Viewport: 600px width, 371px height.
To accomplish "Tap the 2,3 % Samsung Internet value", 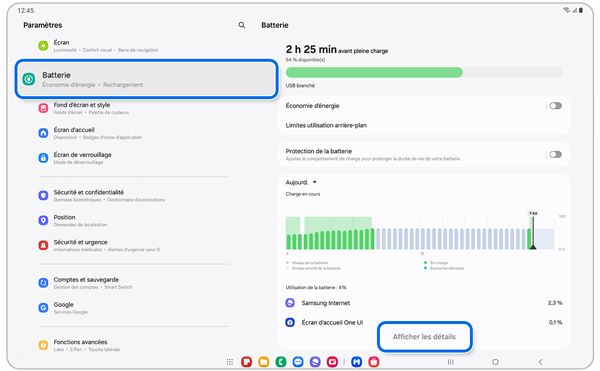I will point(555,303).
